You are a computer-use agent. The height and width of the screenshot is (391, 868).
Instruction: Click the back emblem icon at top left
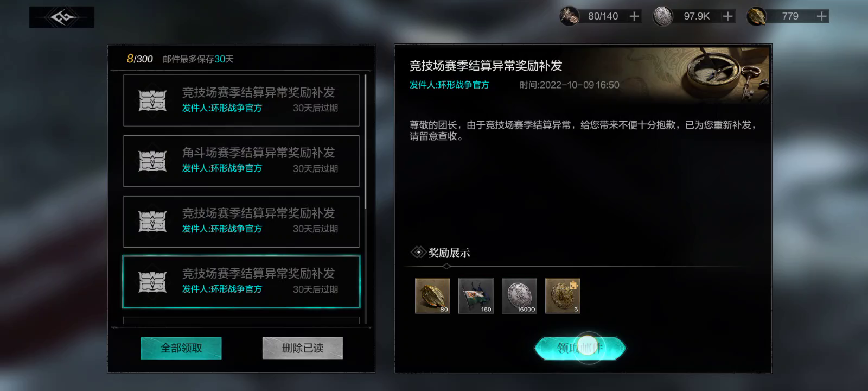(62, 17)
